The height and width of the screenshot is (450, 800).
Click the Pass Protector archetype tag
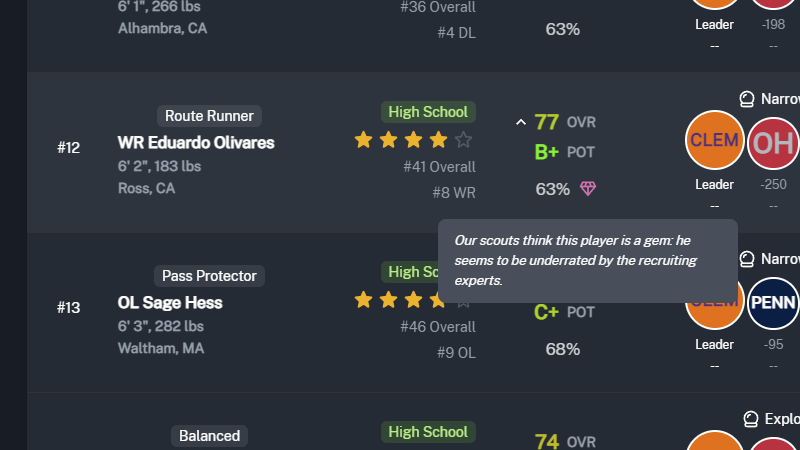(x=209, y=276)
